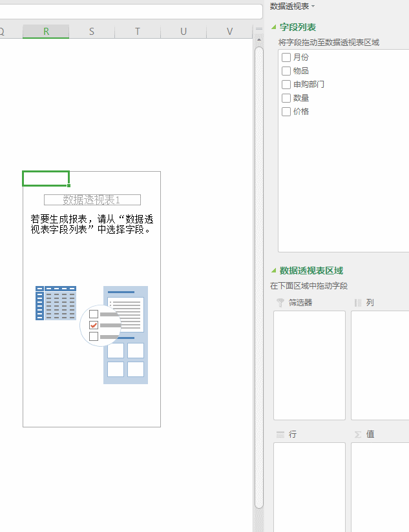
Task: Click the split handle above scrollbar
Action: point(259,29)
